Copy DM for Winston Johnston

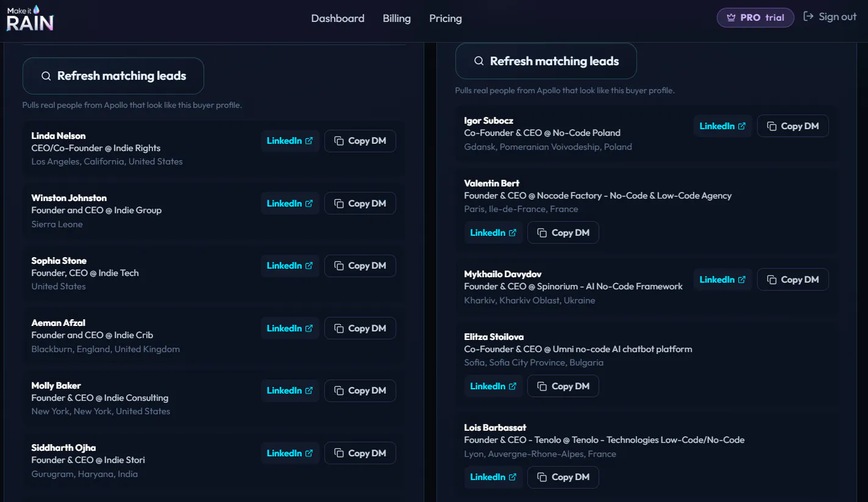(x=360, y=203)
